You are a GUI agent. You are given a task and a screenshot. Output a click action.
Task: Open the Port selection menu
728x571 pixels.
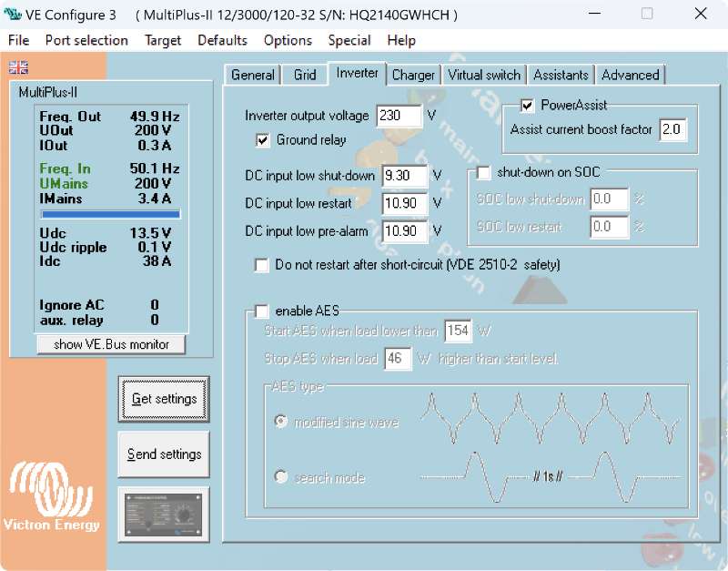tap(86, 40)
